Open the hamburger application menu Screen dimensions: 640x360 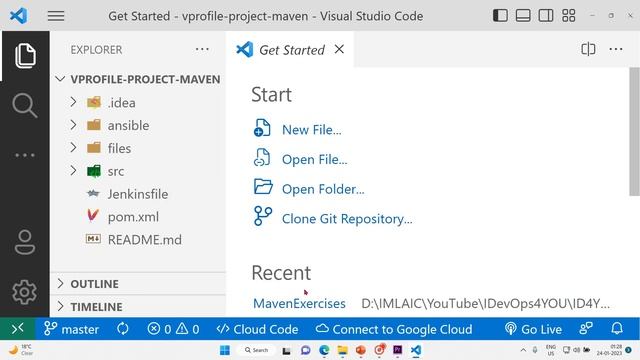[56, 16]
